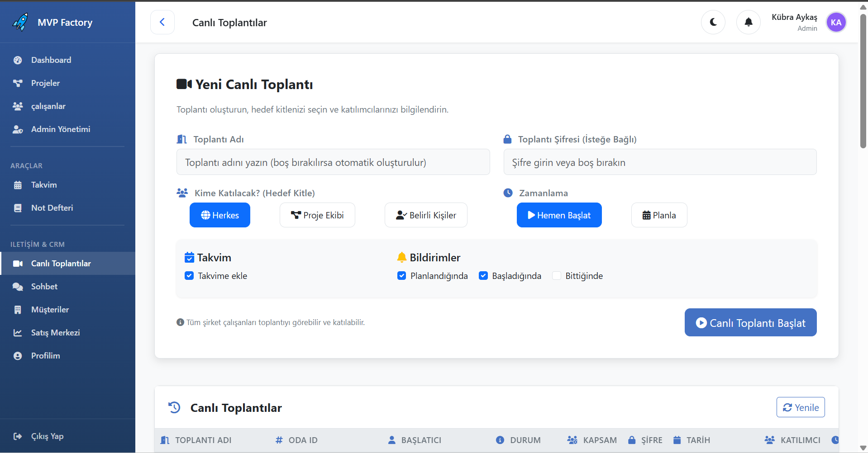Uncheck the Takvime ekle checkbox
The height and width of the screenshot is (453, 868).
189,275
